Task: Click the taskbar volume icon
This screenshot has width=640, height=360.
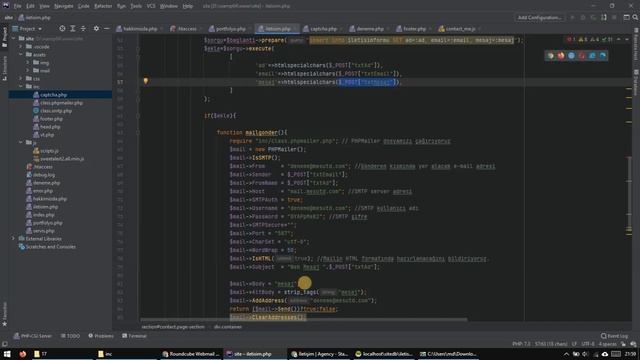Action: [x=585, y=354]
